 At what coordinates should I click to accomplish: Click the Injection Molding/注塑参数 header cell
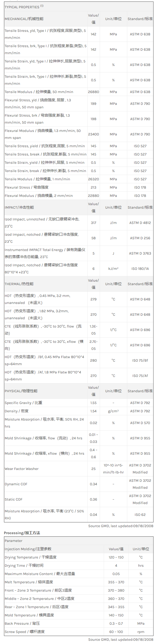click(28, 549)
